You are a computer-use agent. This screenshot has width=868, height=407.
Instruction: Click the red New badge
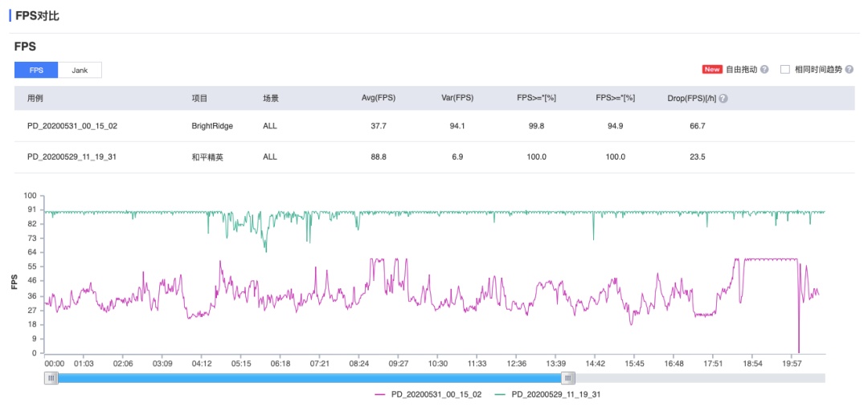(x=712, y=70)
